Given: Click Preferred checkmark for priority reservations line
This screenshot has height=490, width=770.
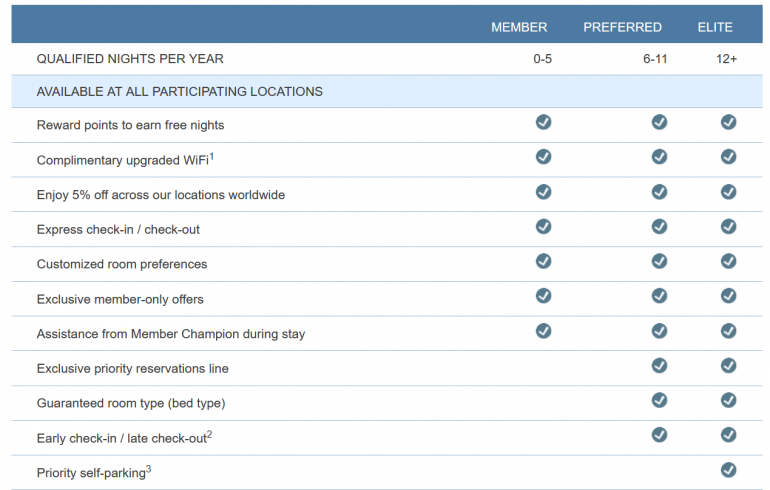Looking at the screenshot, I should [x=659, y=366].
